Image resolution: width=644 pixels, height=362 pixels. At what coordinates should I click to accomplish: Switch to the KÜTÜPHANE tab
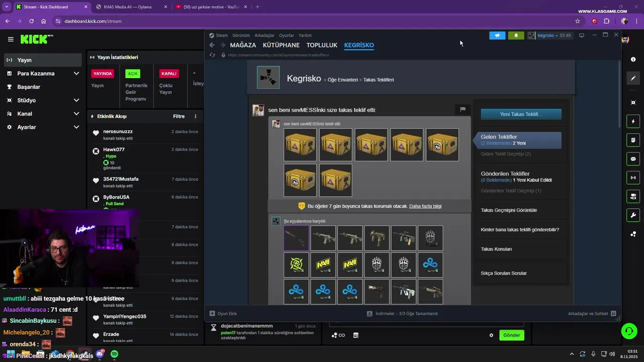tap(281, 45)
